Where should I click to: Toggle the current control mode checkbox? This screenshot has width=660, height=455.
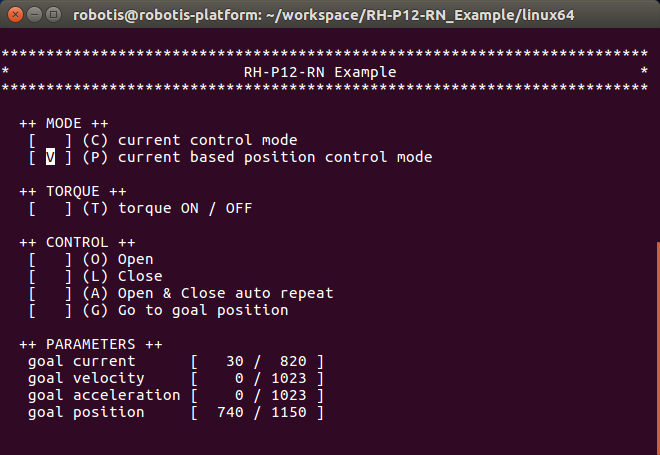pyautogui.click(x=50, y=140)
